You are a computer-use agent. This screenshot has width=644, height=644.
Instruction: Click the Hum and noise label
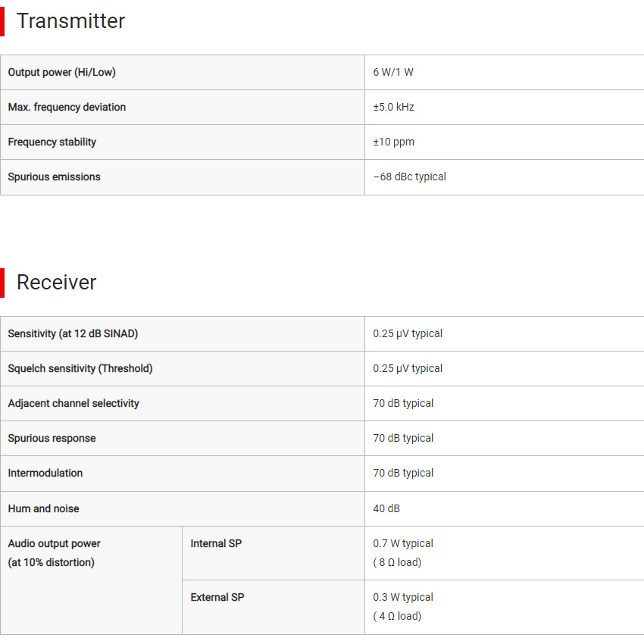pos(43,508)
